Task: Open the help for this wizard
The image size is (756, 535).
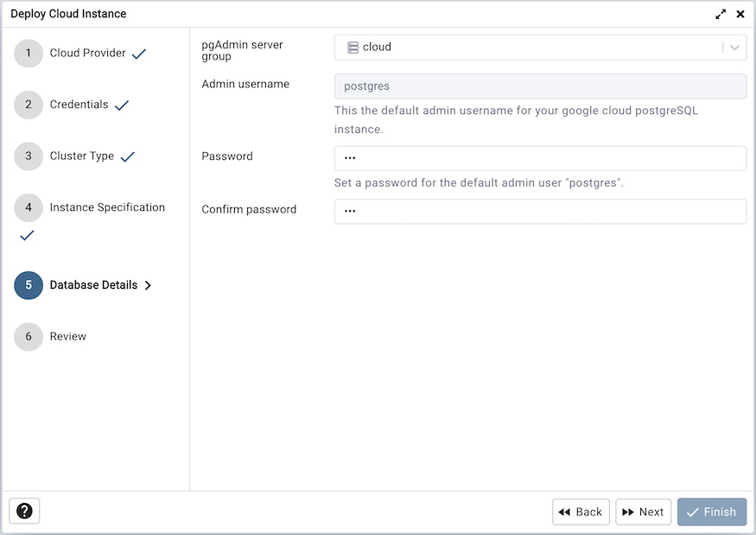Action: tap(23, 511)
